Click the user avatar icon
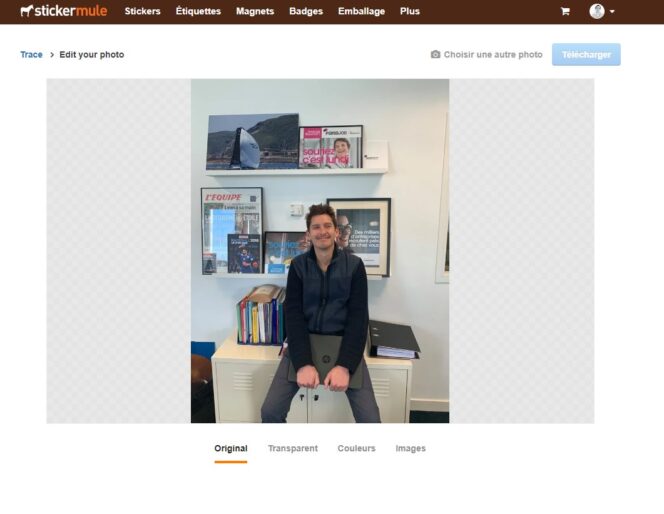The height and width of the screenshot is (514, 664). pyautogui.click(x=597, y=11)
